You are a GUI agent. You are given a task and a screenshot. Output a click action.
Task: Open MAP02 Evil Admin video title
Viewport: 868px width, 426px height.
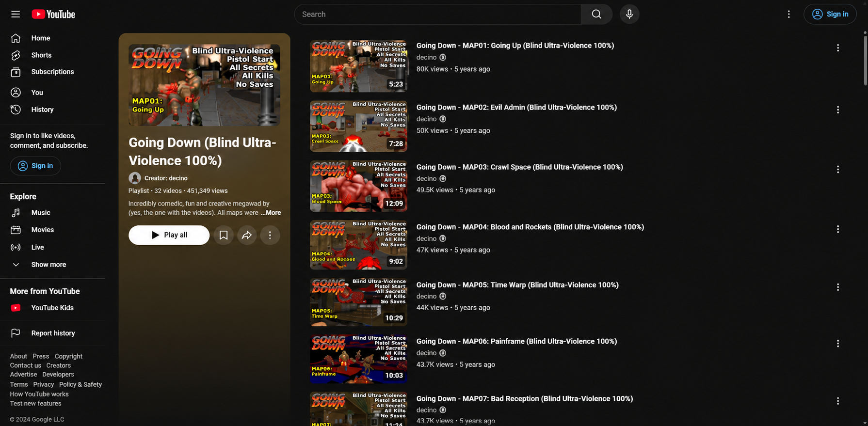[516, 107]
